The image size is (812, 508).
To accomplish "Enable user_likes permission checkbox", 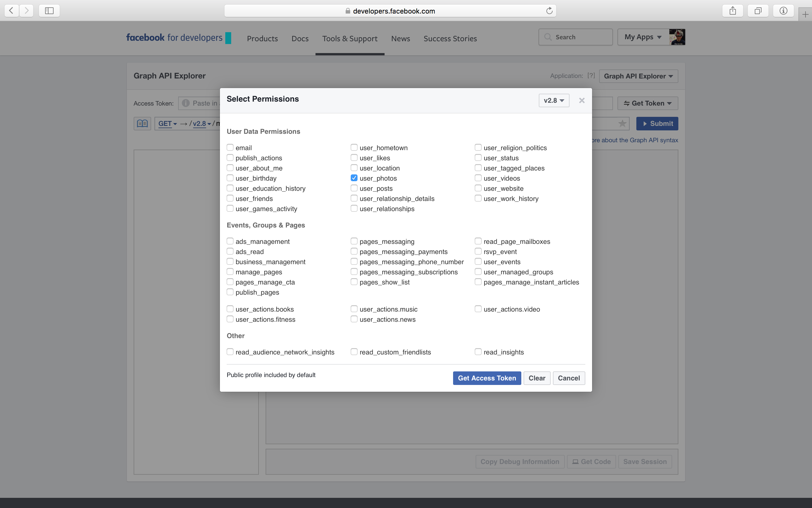I will (x=354, y=157).
